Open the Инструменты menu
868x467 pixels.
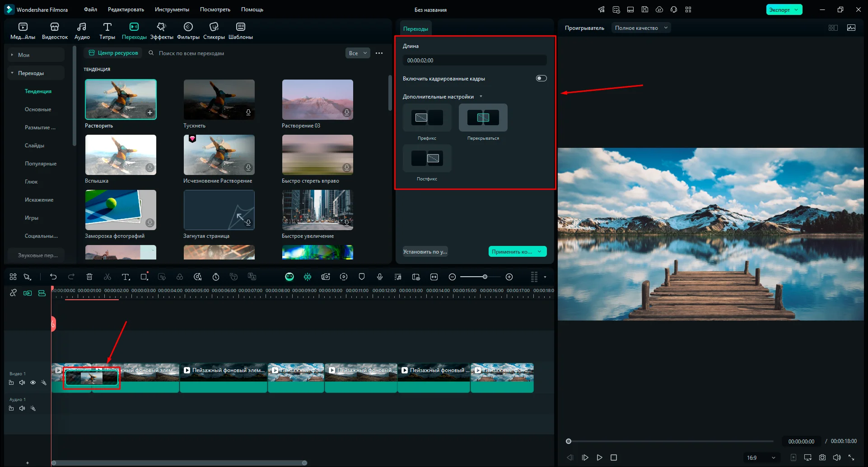172,9
